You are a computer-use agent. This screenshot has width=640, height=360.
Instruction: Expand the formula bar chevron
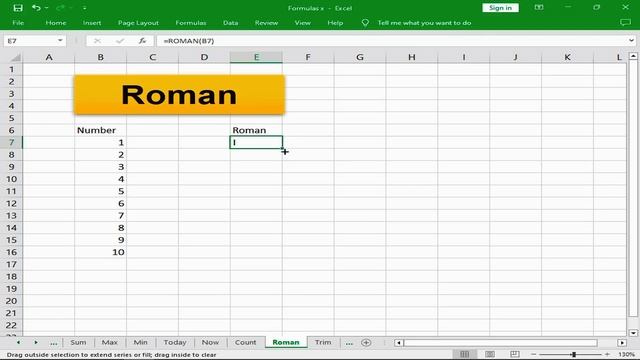point(631,41)
